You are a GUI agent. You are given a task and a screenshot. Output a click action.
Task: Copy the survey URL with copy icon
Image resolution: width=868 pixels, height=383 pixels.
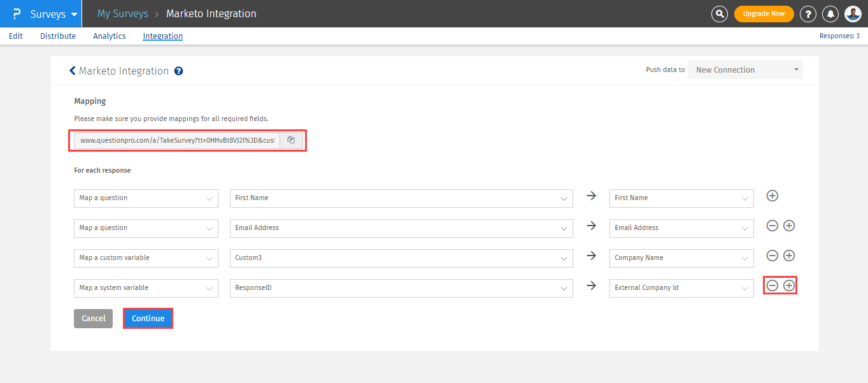click(x=291, y=140)
